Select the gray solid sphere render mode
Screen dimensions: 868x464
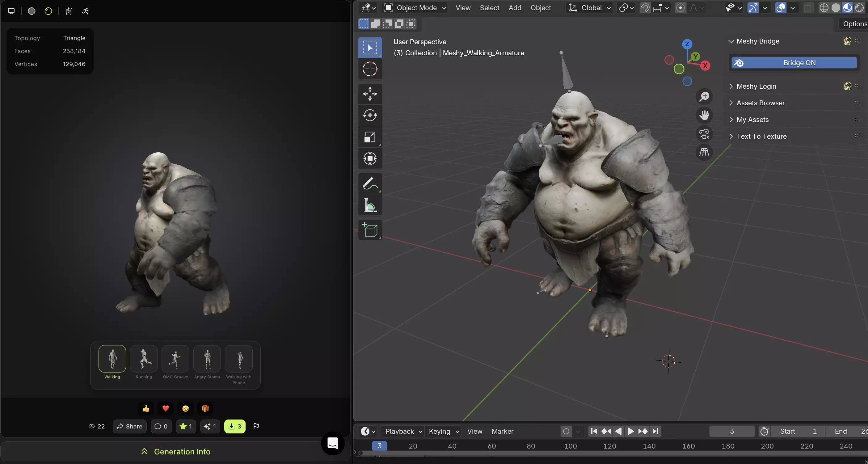click(x=32, y=11)
